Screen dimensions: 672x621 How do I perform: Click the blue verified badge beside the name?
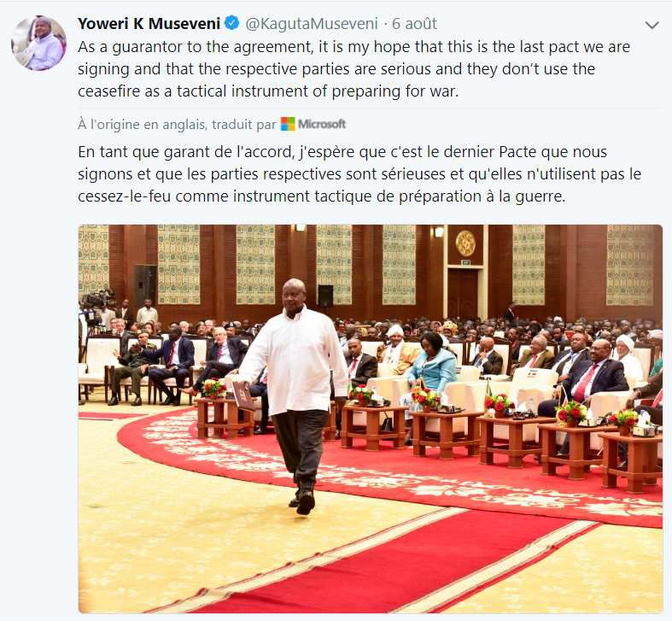[232, 23]
